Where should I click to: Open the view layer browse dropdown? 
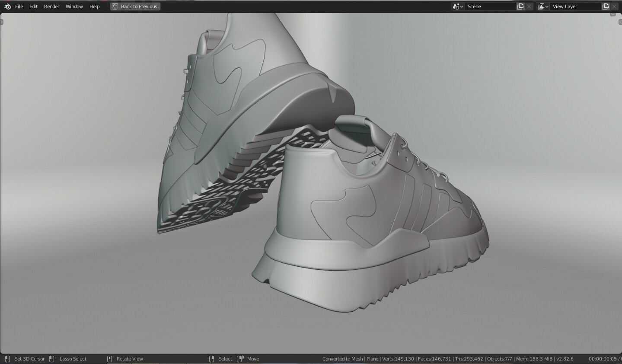pos(543,6)
